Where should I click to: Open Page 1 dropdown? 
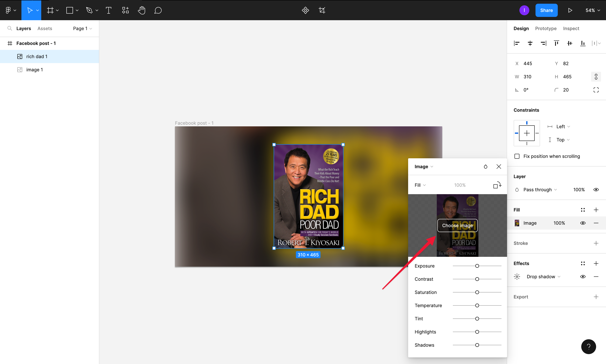pos(82,28)
